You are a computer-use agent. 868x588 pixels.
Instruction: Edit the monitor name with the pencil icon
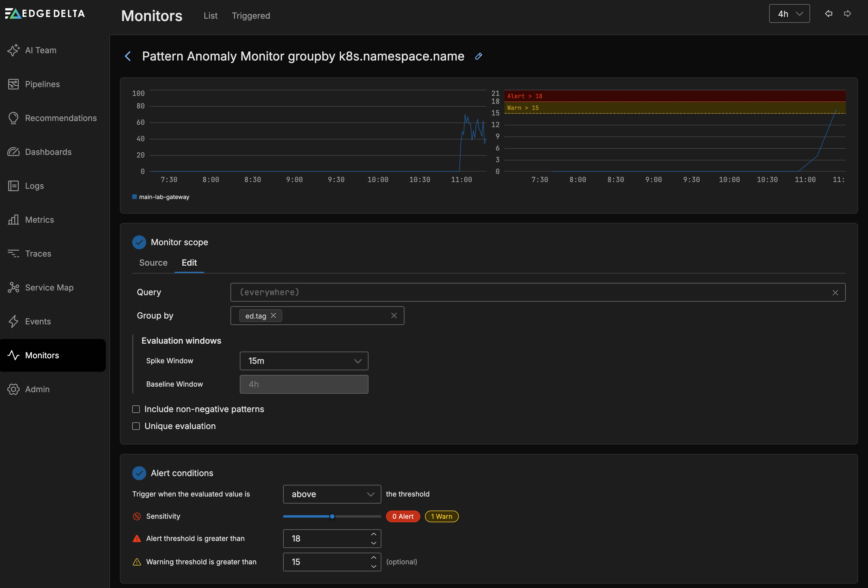click(478, 56)
